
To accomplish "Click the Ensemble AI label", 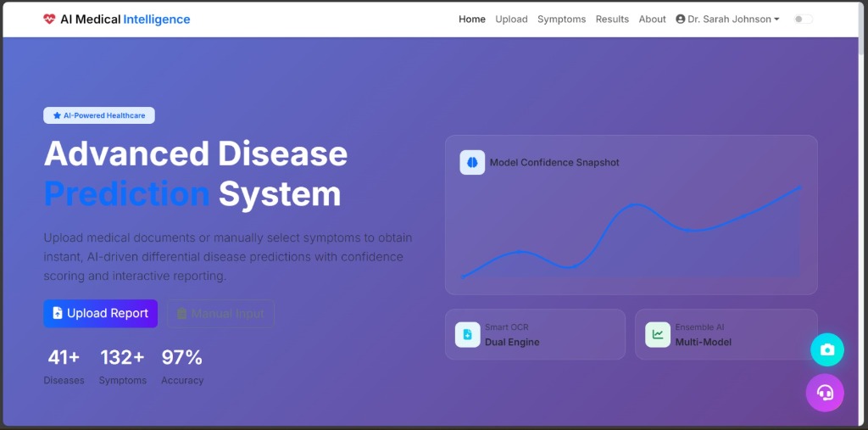I will tap(699, 327).
